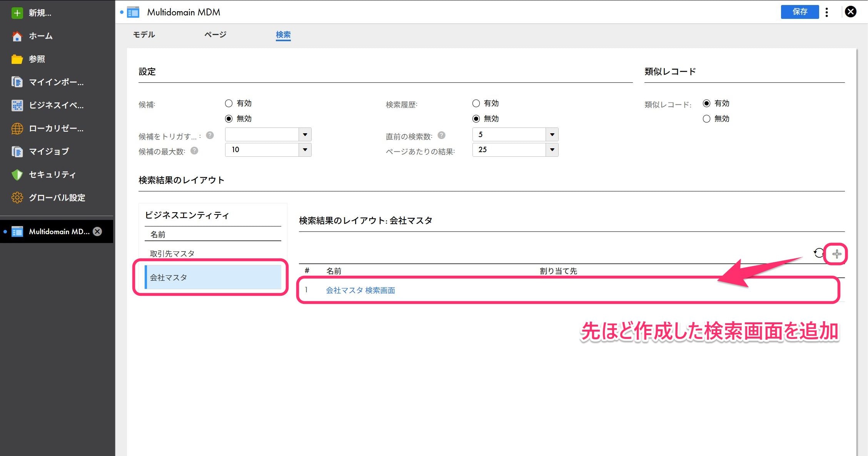Click the 候補の最大数 field showing 10
The height and width of the screenshot is (456, 868).
[262, 149]
